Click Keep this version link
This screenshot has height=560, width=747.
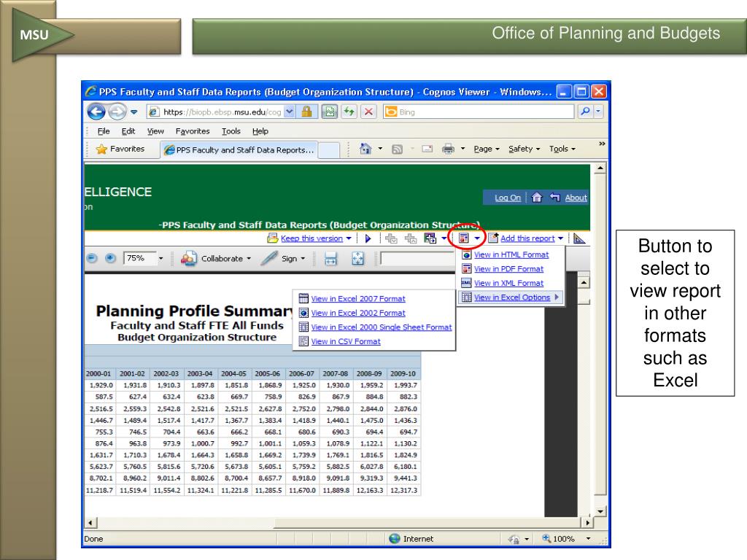click(311, 238)
